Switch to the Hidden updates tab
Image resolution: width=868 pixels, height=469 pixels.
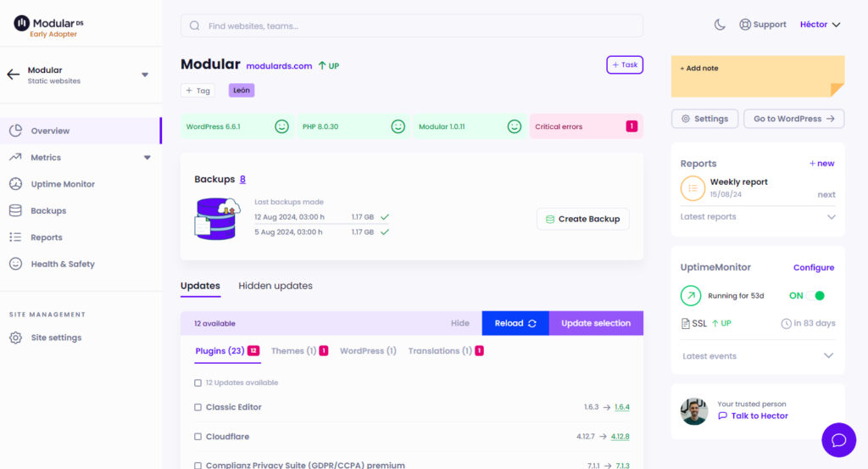pyautogui.click(x=275, y=286)
